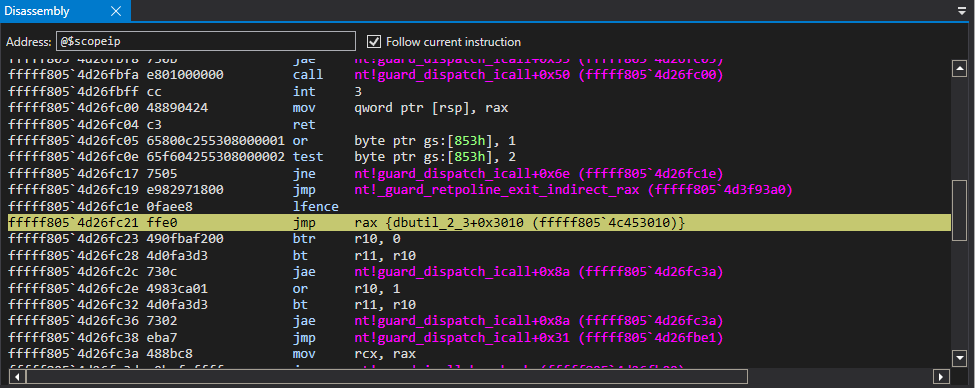Select the highlighted jmp rax instruction line

[x=479, y=222]
